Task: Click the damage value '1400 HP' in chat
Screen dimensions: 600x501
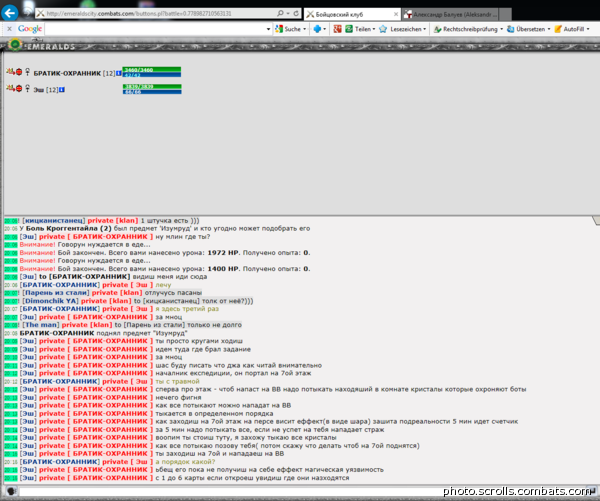Action: (x=223, y=269)
